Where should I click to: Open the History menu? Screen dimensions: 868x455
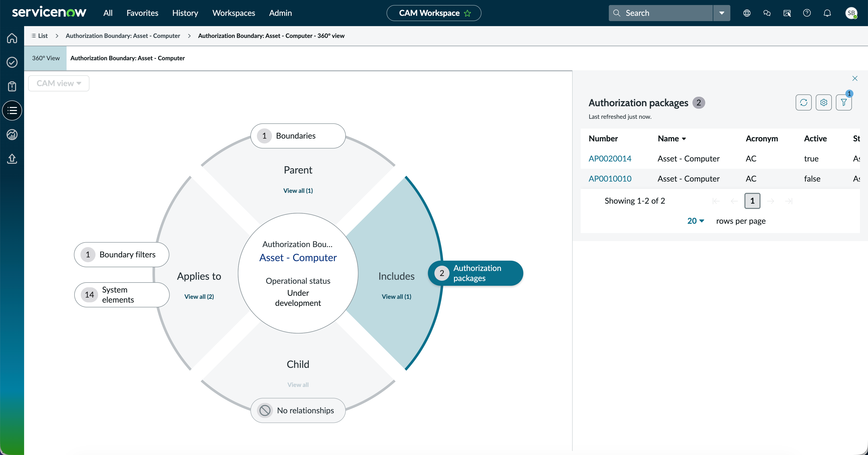click(x=185, y=13)
